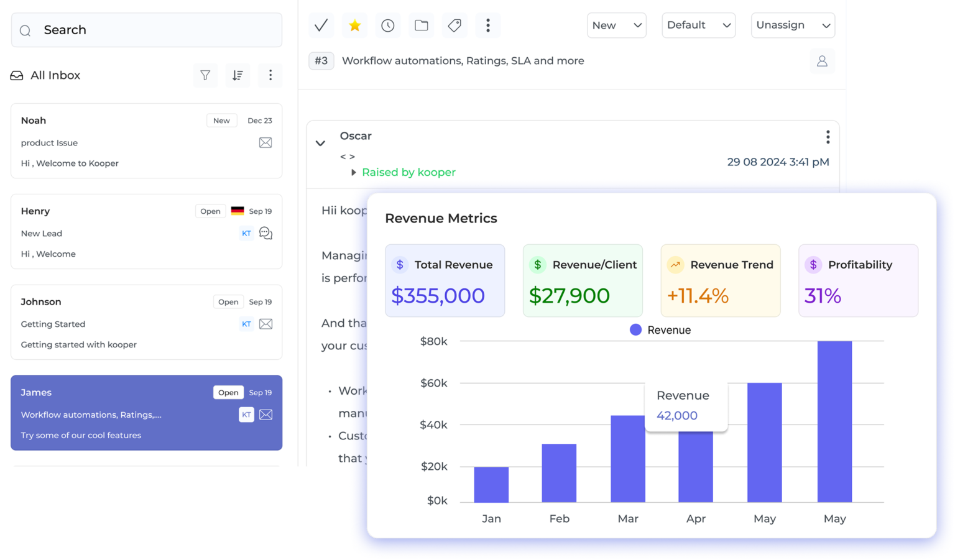Click the filter icon above the inbox list

coord(205,75)
